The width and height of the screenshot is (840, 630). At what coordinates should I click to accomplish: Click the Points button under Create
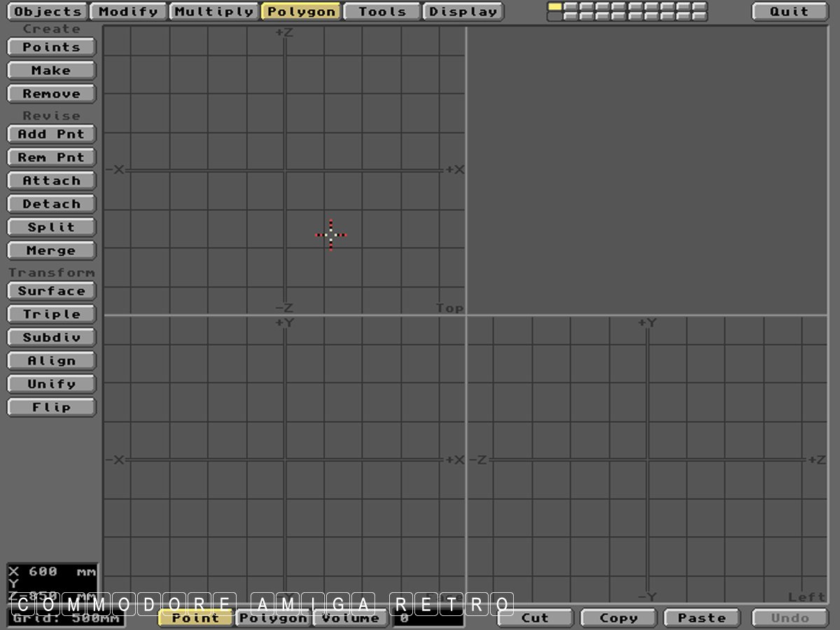tap(51, 48)
